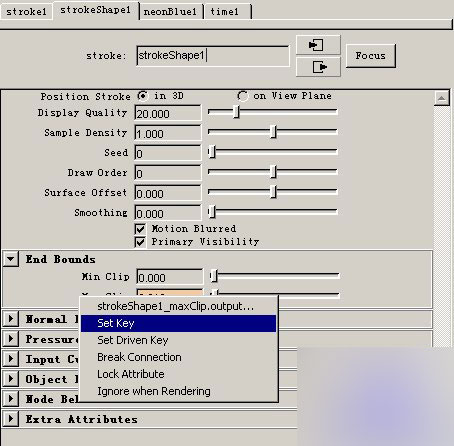454x446 pixels.
Task: Open the neonBlue1 tab
Action: [x=171, y=12]
